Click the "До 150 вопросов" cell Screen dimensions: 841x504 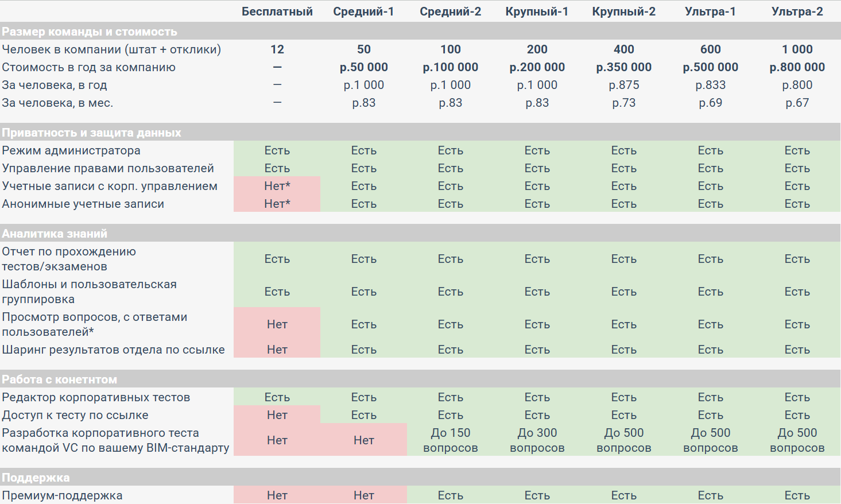coord(450,440)
